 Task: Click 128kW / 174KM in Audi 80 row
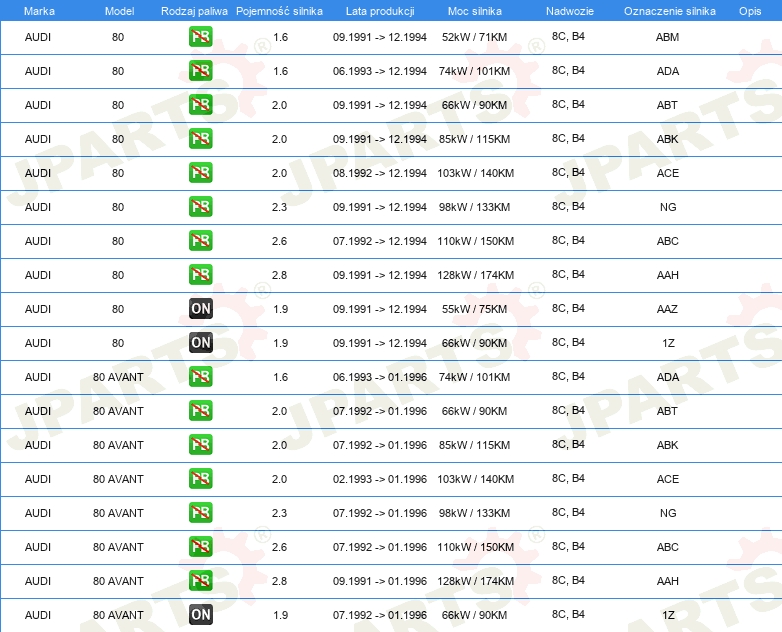pos(475,274)
